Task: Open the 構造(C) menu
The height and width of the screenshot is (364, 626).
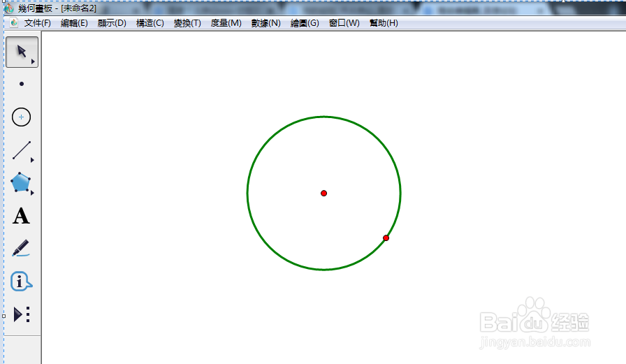Action: pos(150,23)
